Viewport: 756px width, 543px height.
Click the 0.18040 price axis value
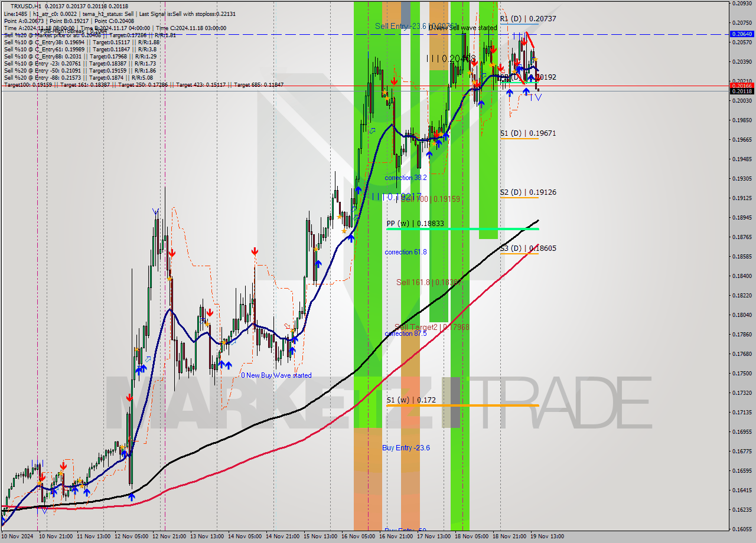(x=742, y=315)
